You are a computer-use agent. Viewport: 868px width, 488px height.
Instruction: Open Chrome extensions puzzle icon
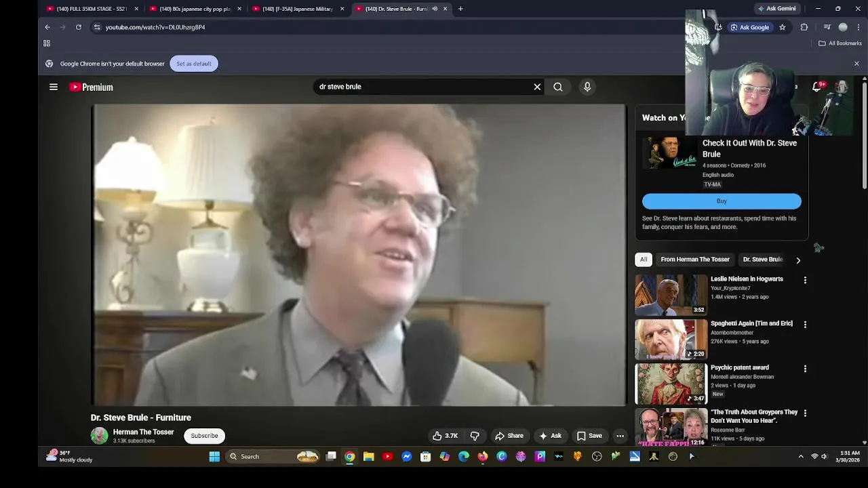click(804, 27)
